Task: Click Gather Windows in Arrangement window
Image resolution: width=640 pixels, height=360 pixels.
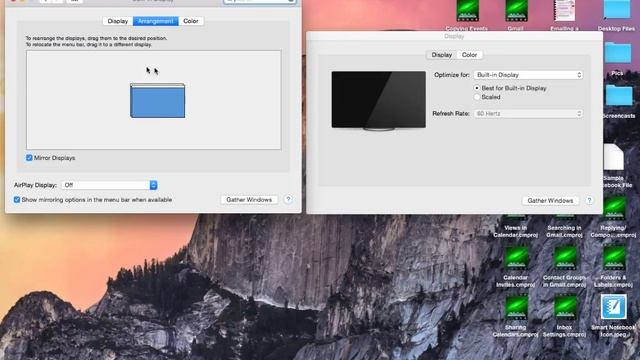Action: pos(249,200)
